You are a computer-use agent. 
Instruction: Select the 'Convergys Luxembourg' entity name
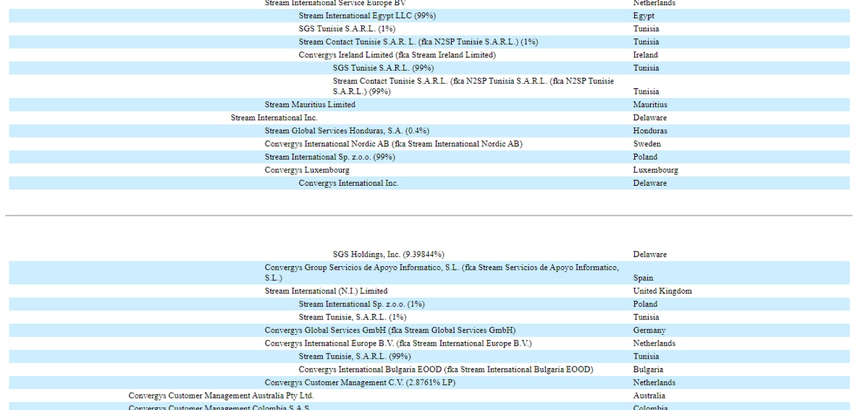[307, 171]
